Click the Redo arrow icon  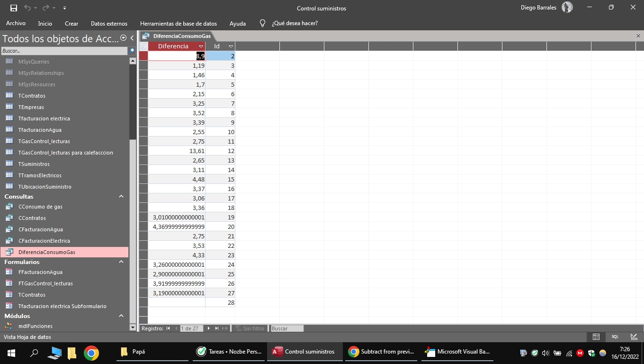click(46, 8)
